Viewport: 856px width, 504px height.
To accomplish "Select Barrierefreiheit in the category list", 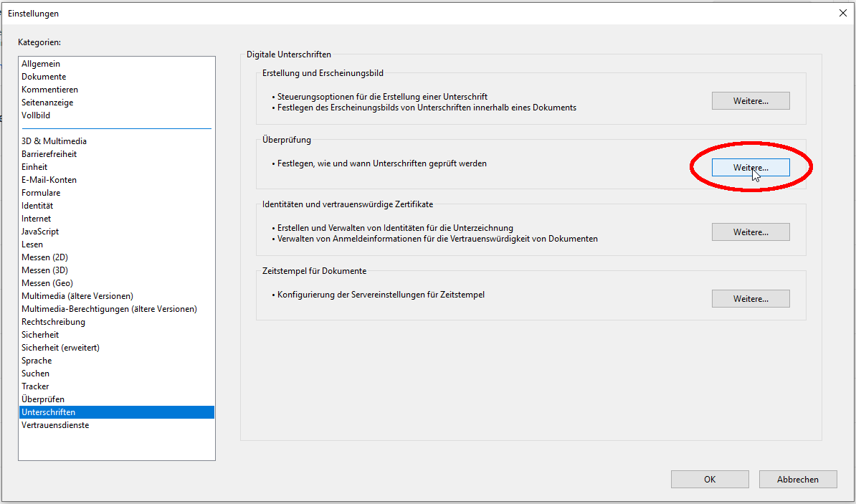I will [x=49, y=154].
